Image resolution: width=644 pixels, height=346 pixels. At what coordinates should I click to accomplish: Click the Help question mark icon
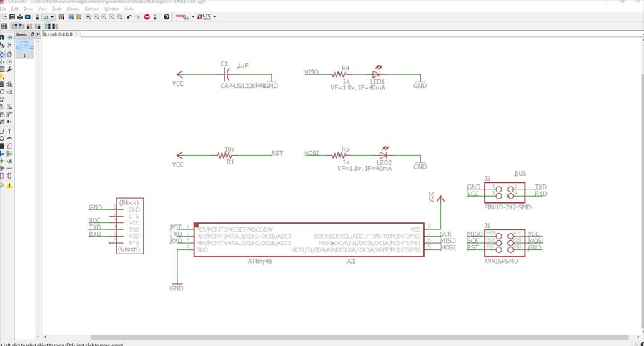coord(167,17)
